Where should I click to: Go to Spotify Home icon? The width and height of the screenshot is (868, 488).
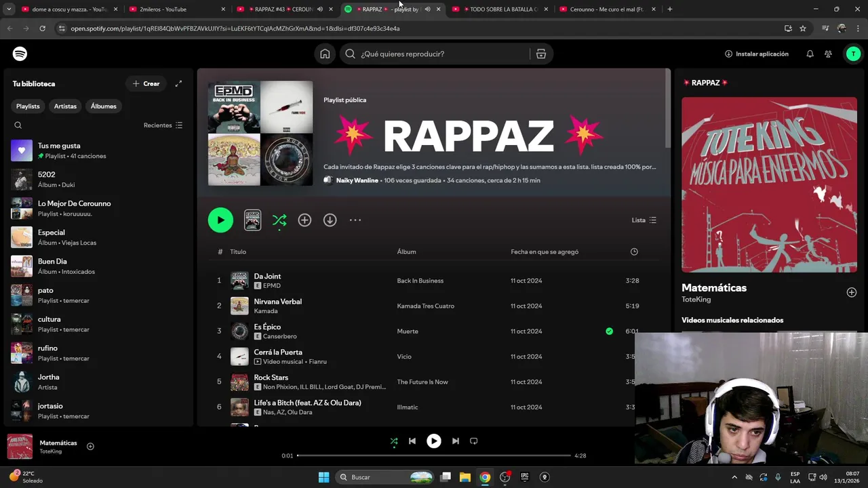[x=325, y=54]
